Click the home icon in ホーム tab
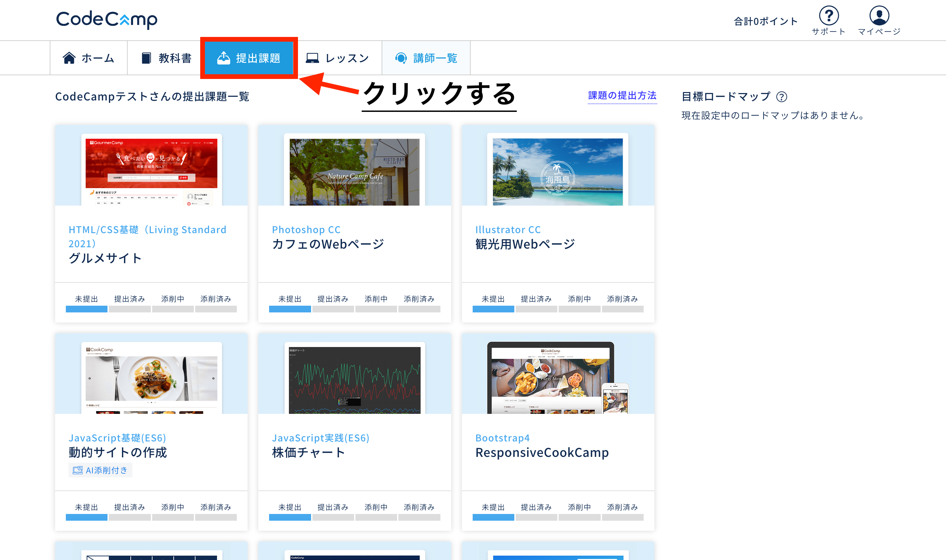This screenshot has height=560, width=946. click(x=69, y=58)
